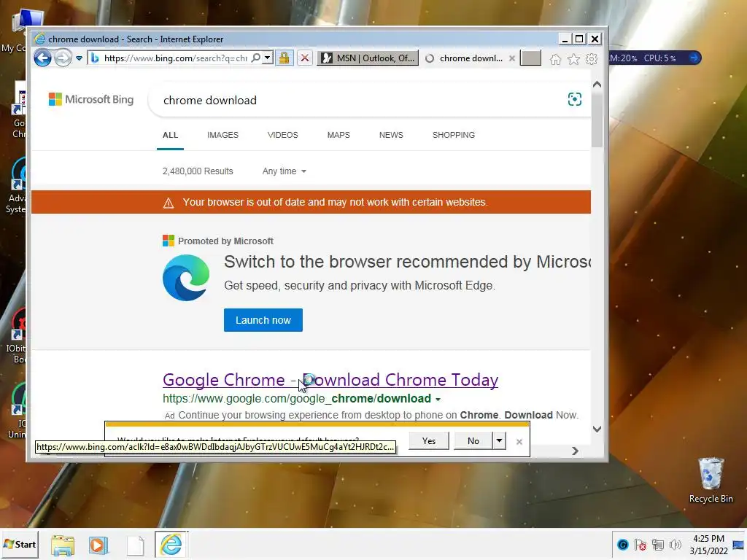Click the search magnifier in address bar
The width and height of the screenshot is (747, 560).
coord(256,58)
